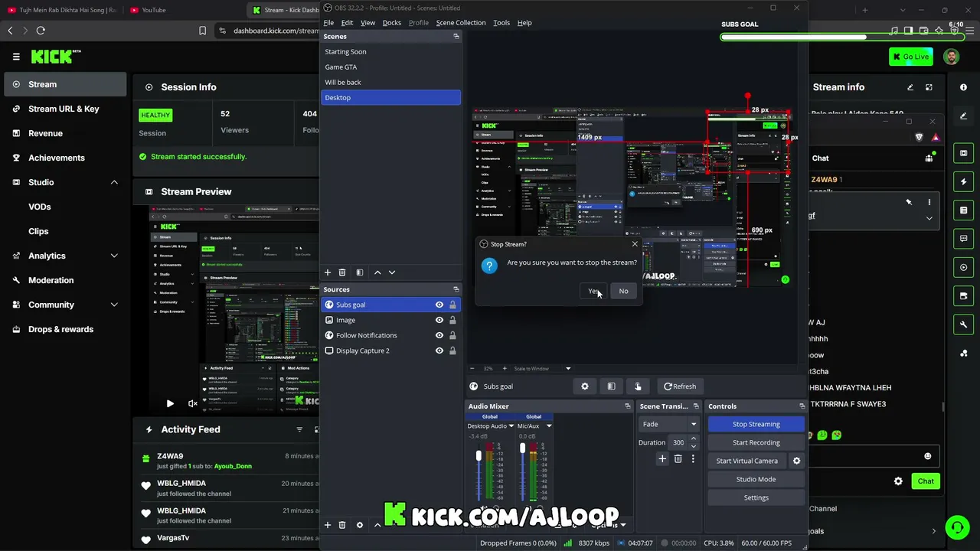980x551 pixels.
Task: Open the lightning quick actions icon in Kick rail
Action: [963, 182]
